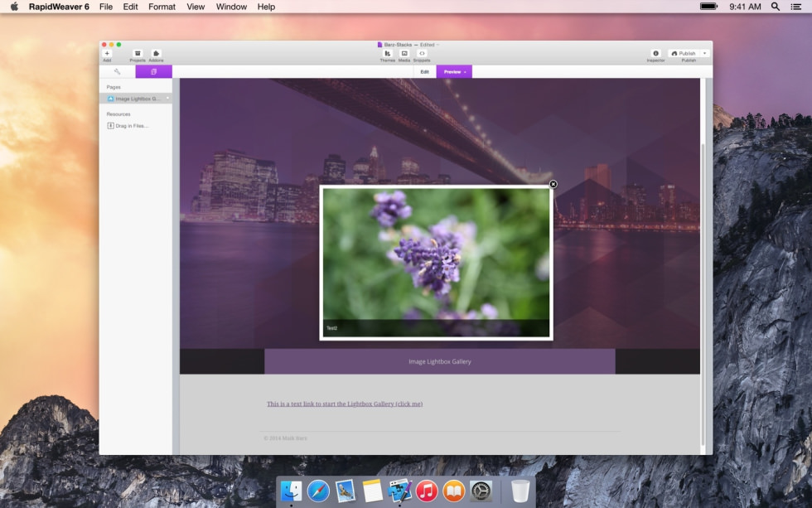Click the text link to start Lightbox Gallery
The height and width of the screenshot is (508, 812).
(x=345, y=404)
